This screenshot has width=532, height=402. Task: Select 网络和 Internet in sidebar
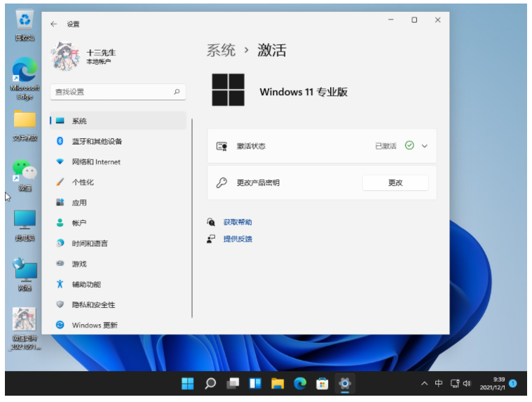point(96,162)
